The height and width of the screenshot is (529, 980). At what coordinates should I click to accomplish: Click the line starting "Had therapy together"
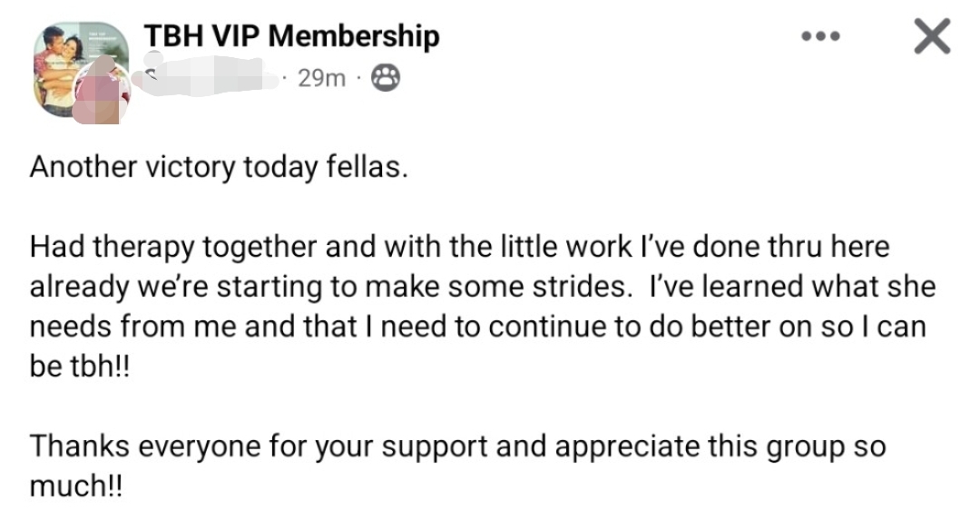tap(459, 247)
